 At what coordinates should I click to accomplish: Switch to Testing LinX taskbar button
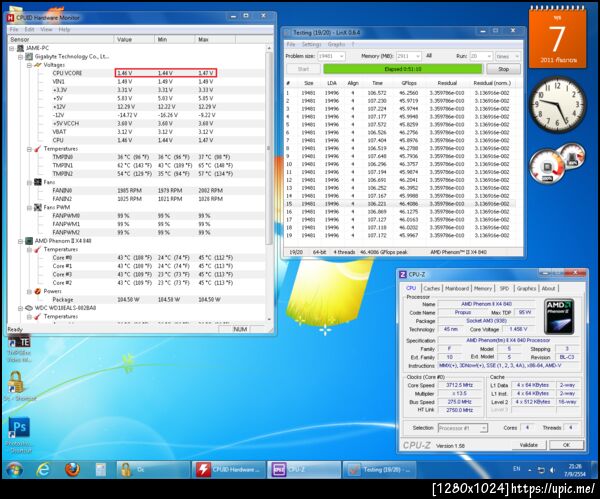[380, 470]
